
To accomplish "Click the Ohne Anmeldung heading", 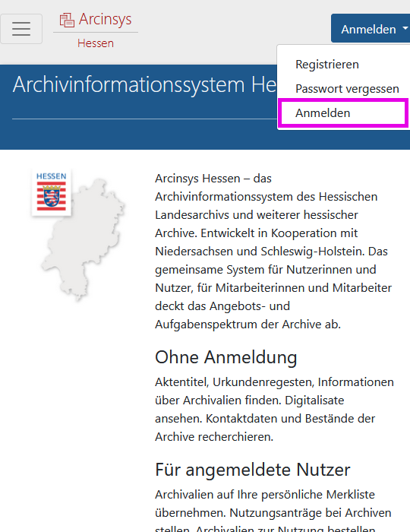I will pyautogui.click(x=226, y=357).
